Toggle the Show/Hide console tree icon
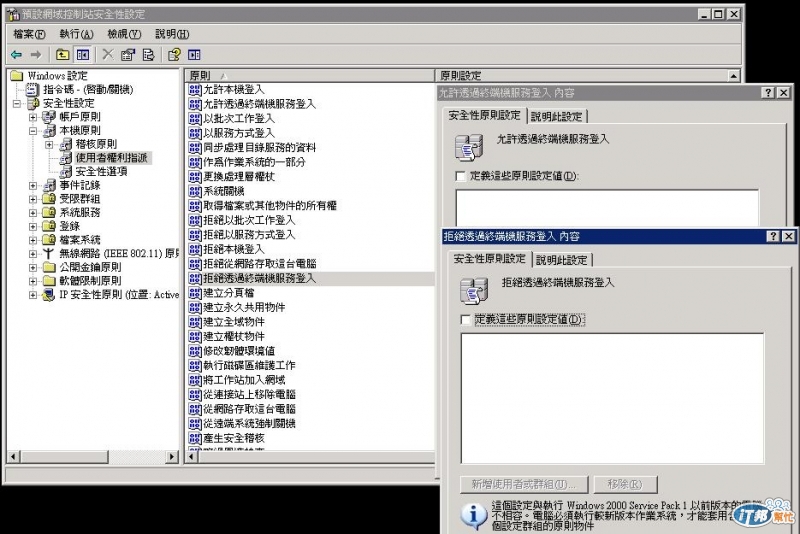Viewport: 800px width, 534px height. click(83, 54)
